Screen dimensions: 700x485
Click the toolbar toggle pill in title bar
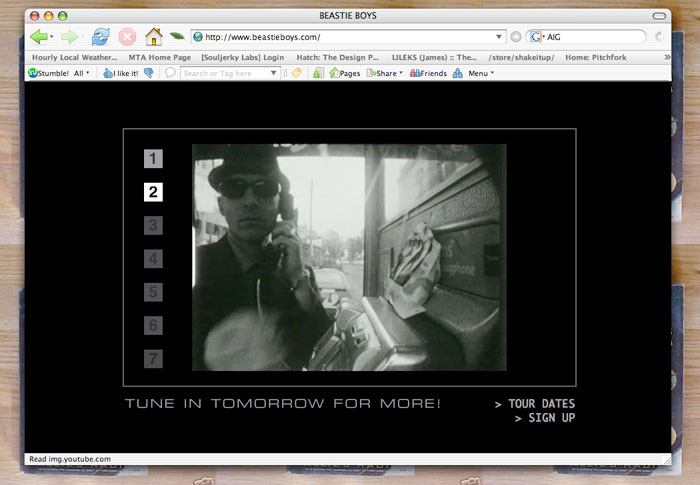pyautogui.click(x=659, y=16)
